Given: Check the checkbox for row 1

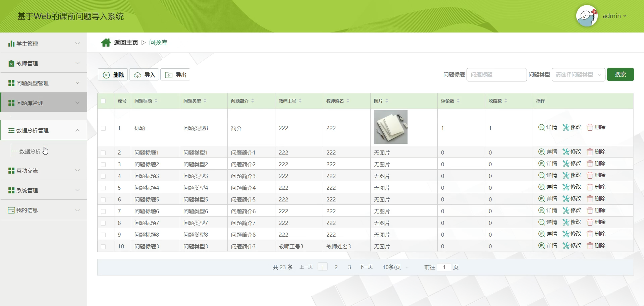Looking at the screenshot, I should tap(103, 128).
